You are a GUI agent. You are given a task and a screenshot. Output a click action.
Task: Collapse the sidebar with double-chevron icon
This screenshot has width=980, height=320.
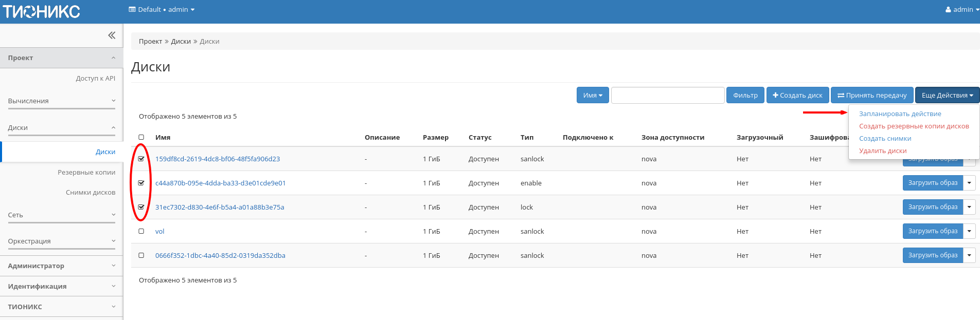(x=112, y=35)
